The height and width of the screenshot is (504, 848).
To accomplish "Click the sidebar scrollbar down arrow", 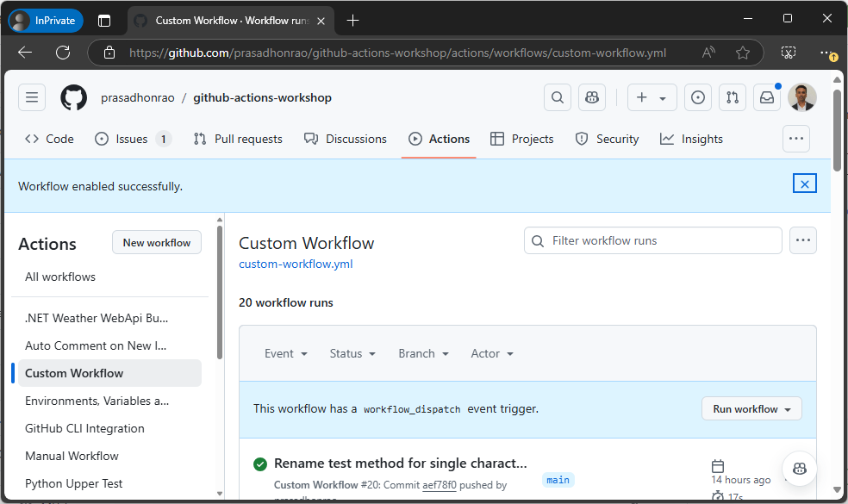I will point(220,493).
